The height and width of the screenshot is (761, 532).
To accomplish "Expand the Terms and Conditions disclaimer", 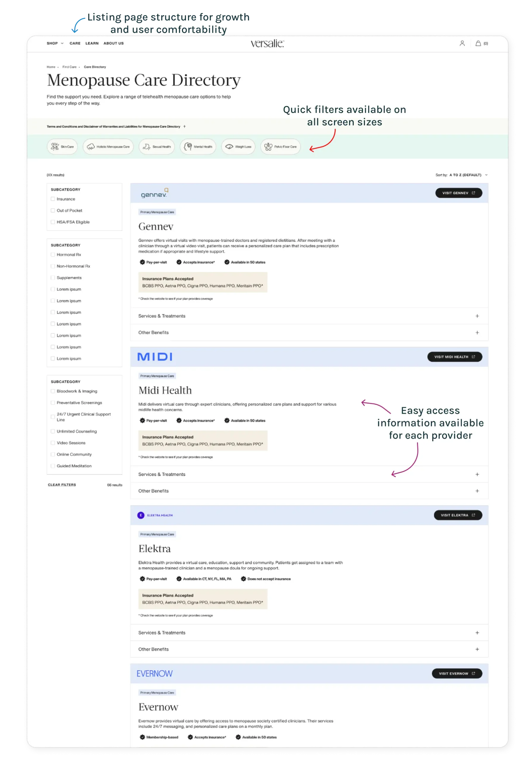I will coord(116,126).
